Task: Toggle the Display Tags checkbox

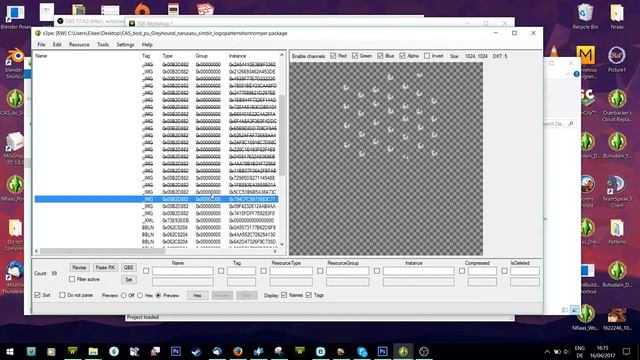Action: (x=309, y=295)
